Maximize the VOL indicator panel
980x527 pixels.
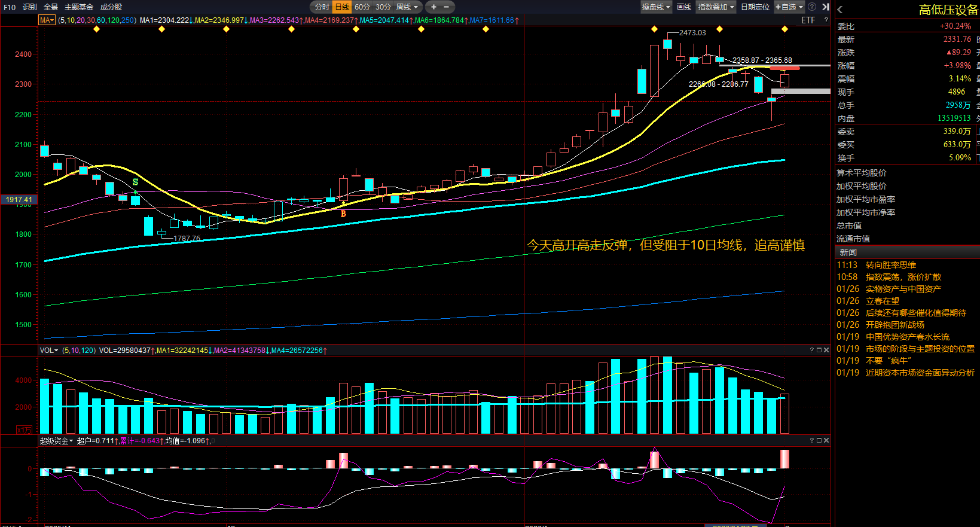[x=819, y=350]
